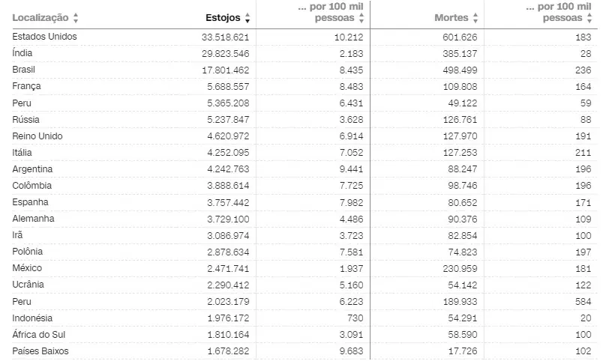606x364 pixels.
Task: Click the Brasil location cell
Action: (x=24, y=70)
